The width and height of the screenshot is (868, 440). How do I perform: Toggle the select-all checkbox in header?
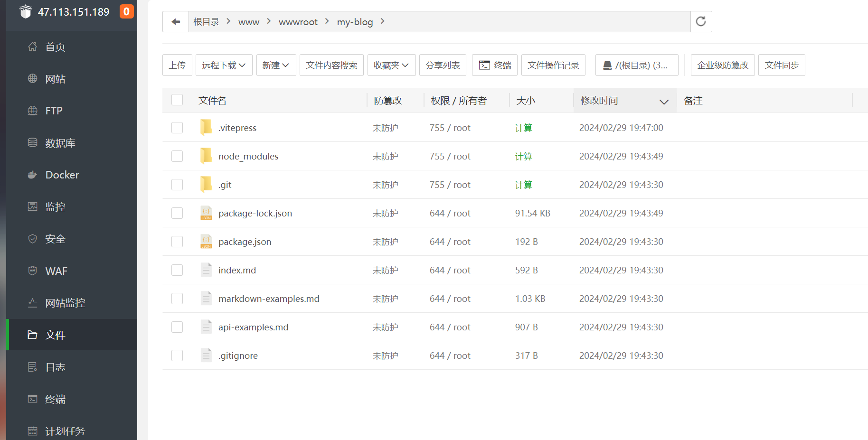coord(177,100)
